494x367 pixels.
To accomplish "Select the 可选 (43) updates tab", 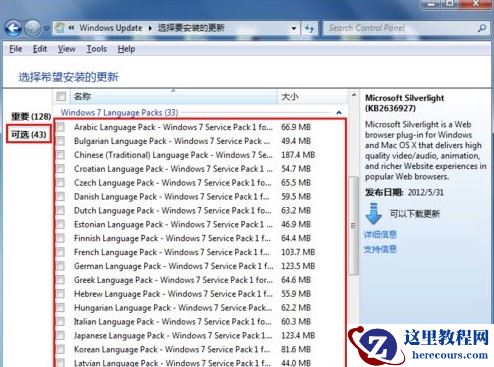I will tap(29, 134).
